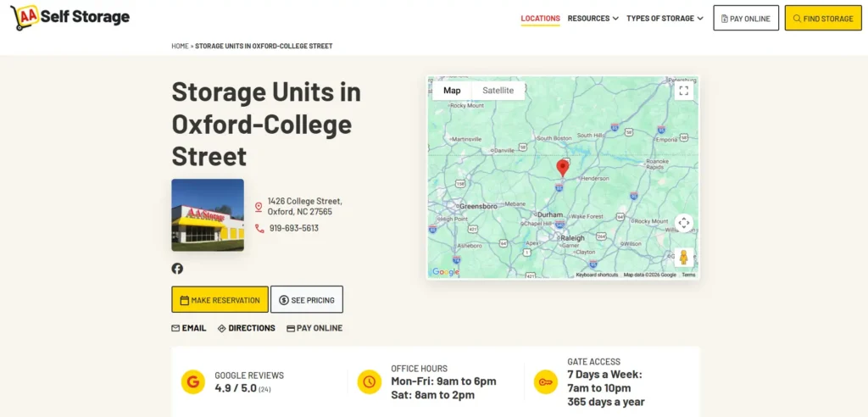This screenshot has height=417, width=868.
Task: Click the Storage Units in Oxford-College Street heading
Action: [x=266, y=124]
